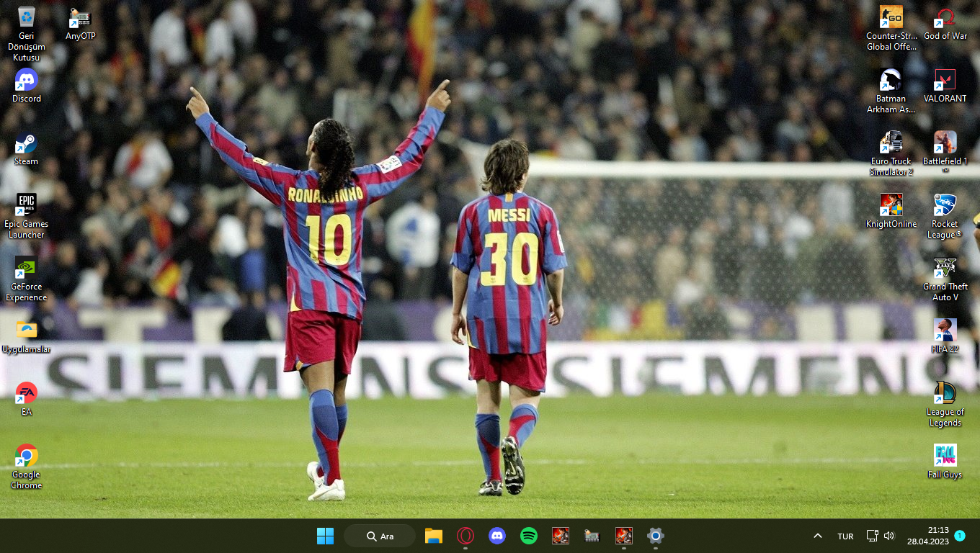Select the Euro Truck Simulator 2 shortcut

pyautogui.click(x=891, y=153)
